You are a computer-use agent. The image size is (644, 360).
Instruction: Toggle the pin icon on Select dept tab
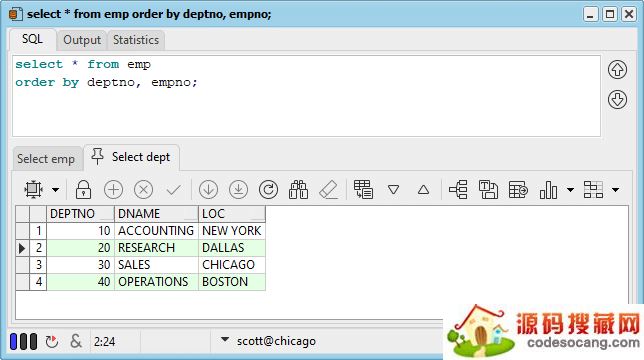pyautogui.click(x=97, y=156)
